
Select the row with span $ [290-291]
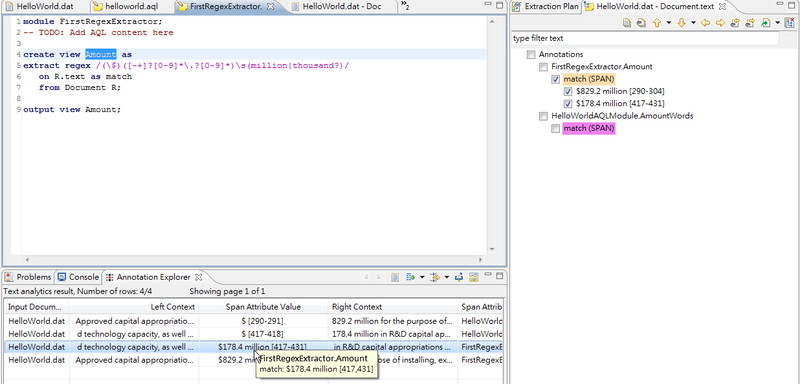click(254, 321)
